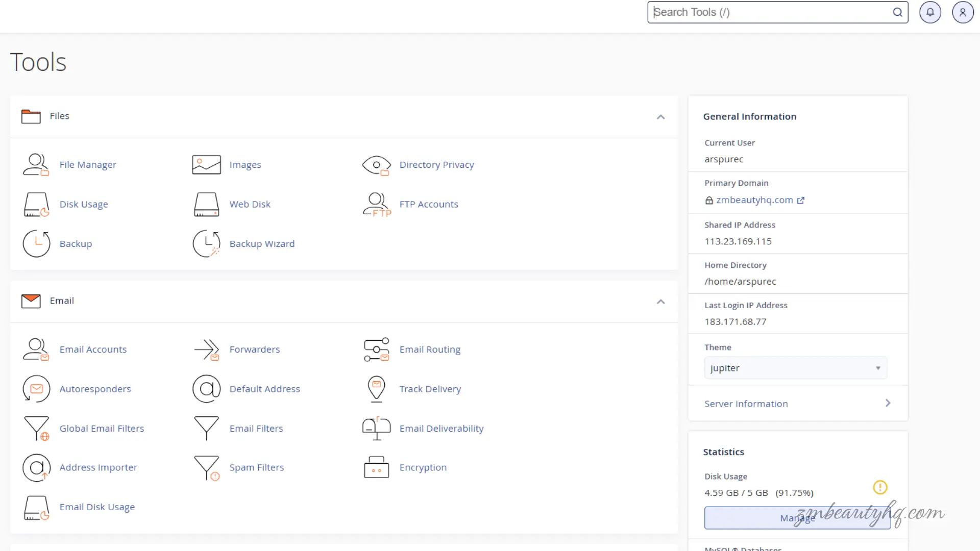Click the disk usage warning icon
This screenshot has height=551, width=980.
(x=880, y=487)
